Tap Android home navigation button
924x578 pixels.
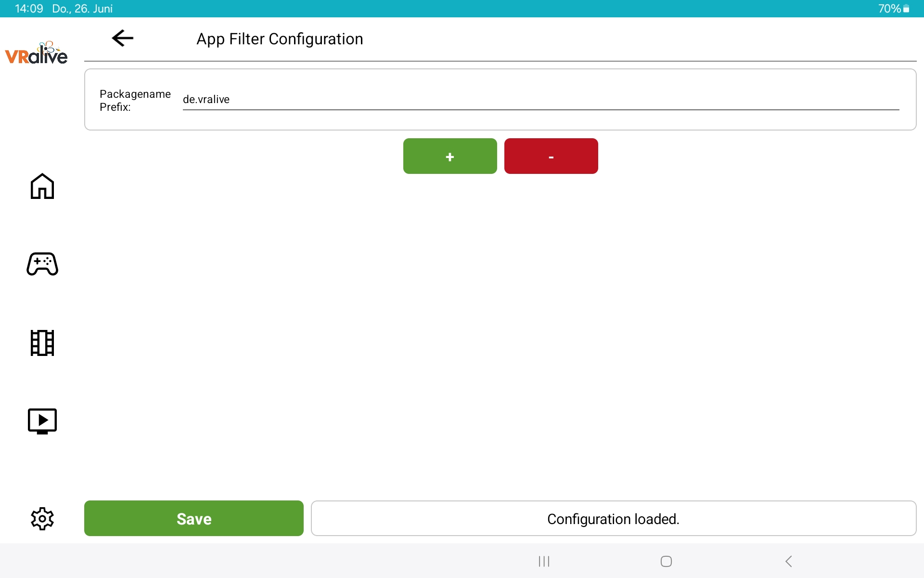(666, 561)
